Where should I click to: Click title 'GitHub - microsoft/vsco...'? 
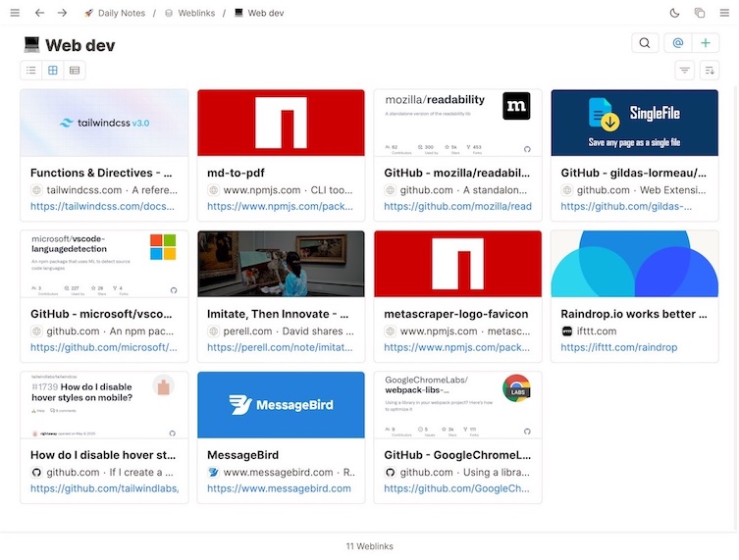[x=101, y=314]
